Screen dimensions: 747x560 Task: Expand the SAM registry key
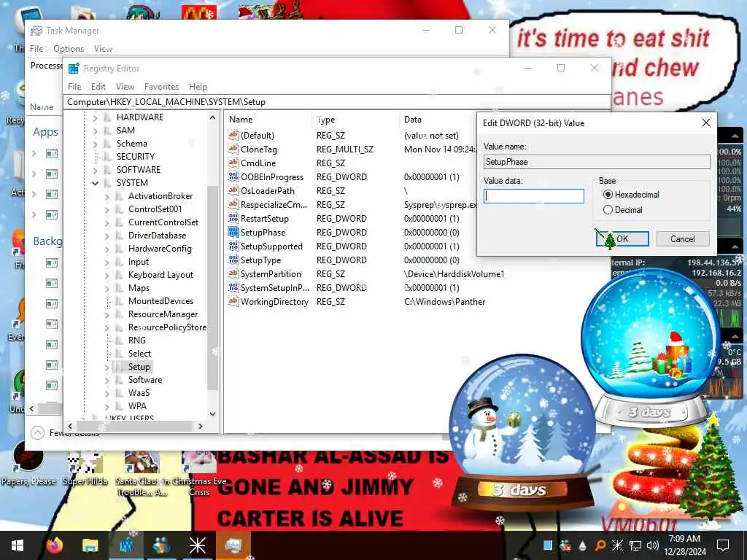point(96,131)
